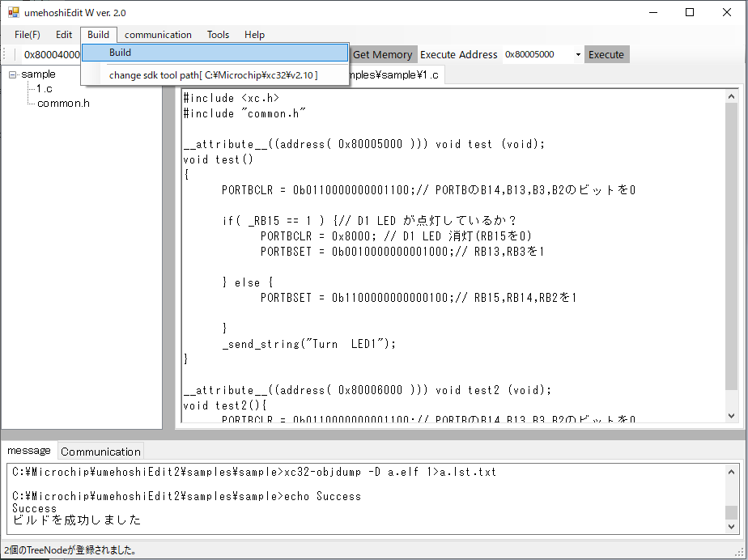Open the Tools menu
This screenshot has width=748, height=560.
pyautogui.click(x=218, y=35)
